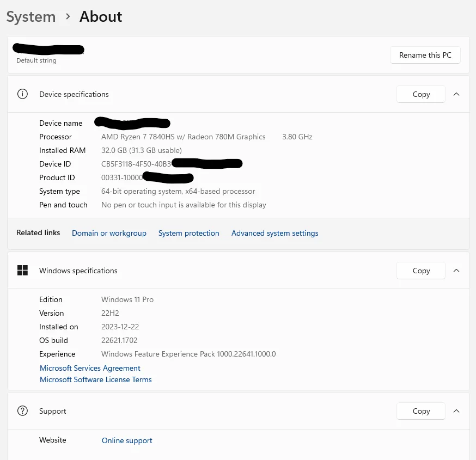
Task: Collapse the Windows specifications section
Action: (456, 271)
